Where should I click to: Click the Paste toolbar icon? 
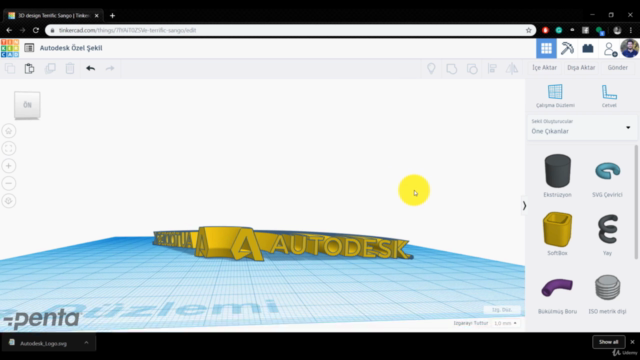point(29,68)
